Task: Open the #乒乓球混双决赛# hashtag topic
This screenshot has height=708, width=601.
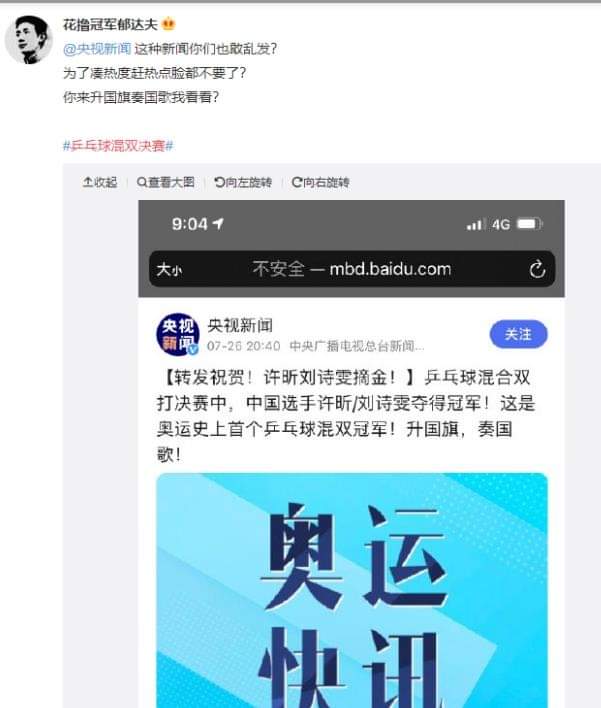Action: (x=118, y=145)
